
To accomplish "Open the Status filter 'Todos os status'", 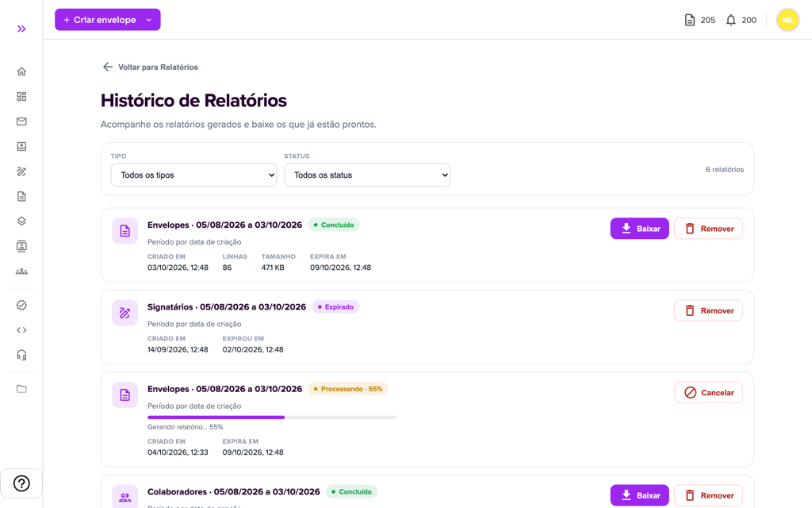I will coord(367,175).
